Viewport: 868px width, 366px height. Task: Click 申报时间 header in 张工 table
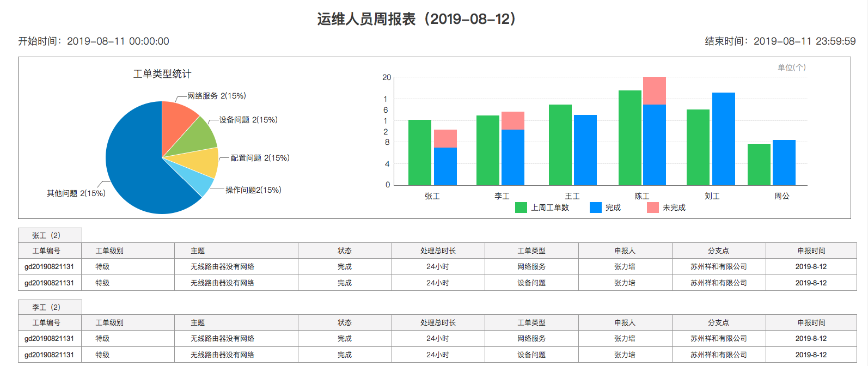coord(811,251)
